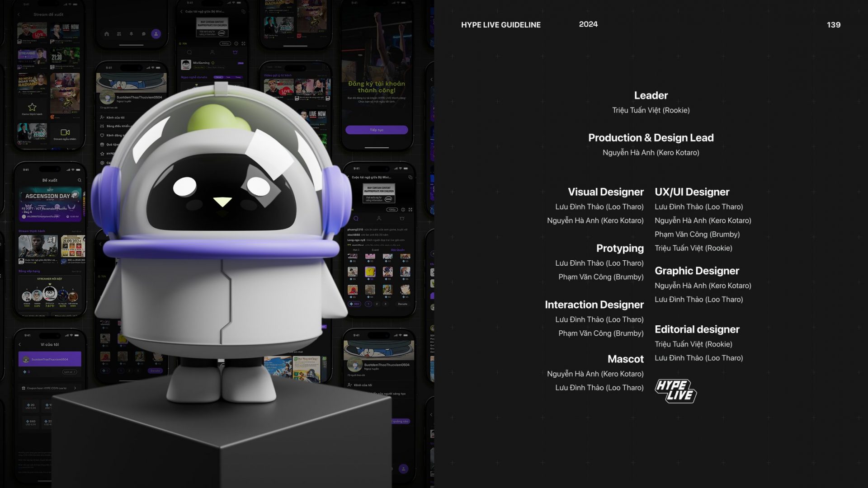Tap the chat bubble icon in the nav bar
Screen dimensions: 868x488
click(143, 34)
